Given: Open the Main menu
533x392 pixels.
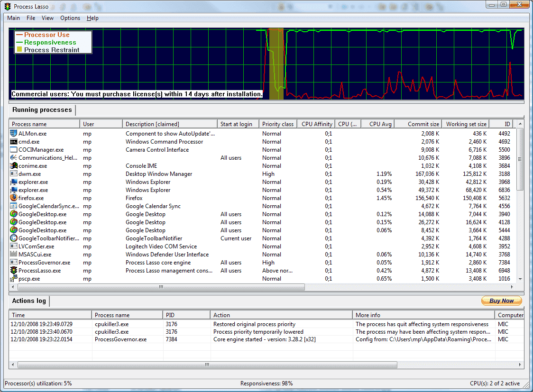Looking at the screenshot, I should click(13, 18).
